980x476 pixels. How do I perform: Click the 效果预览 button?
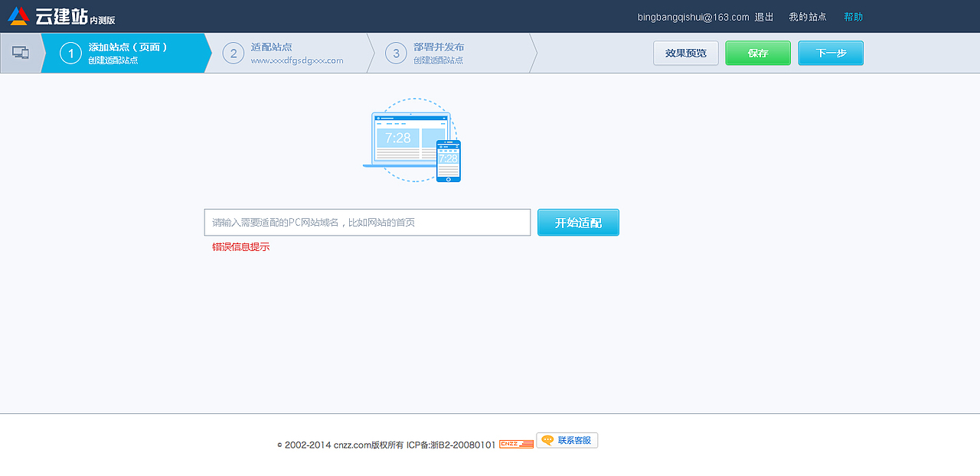[686, 53]
